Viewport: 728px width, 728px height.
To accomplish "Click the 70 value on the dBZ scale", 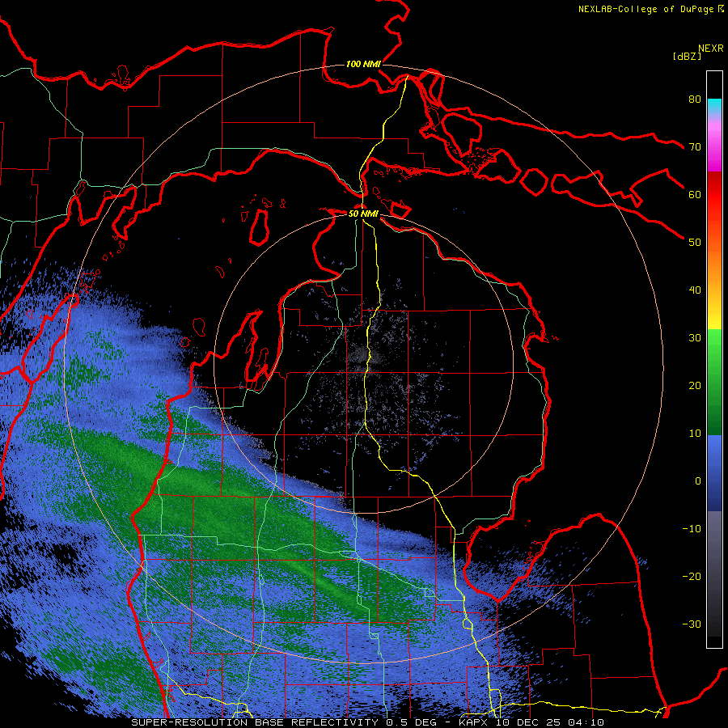I will click(x=695, y=146).
